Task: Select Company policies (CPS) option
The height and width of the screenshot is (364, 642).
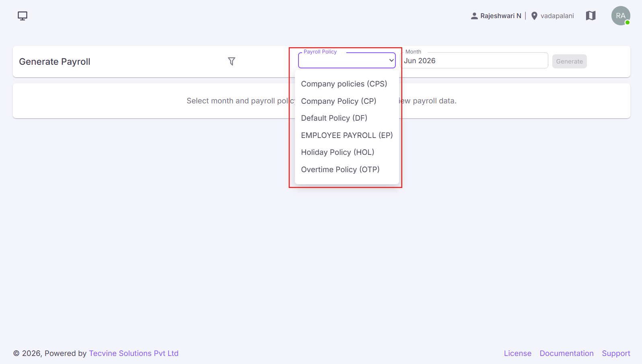Action: tap(347, 84)
